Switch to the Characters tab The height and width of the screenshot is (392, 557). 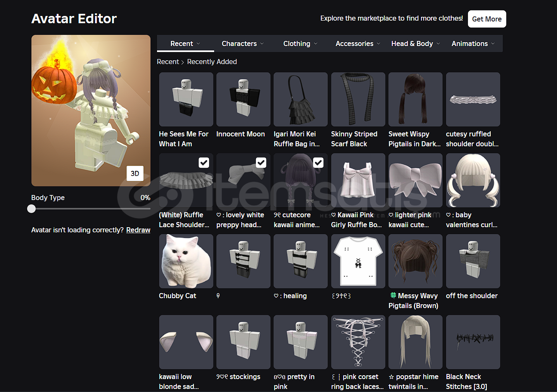tap(243, 43)
